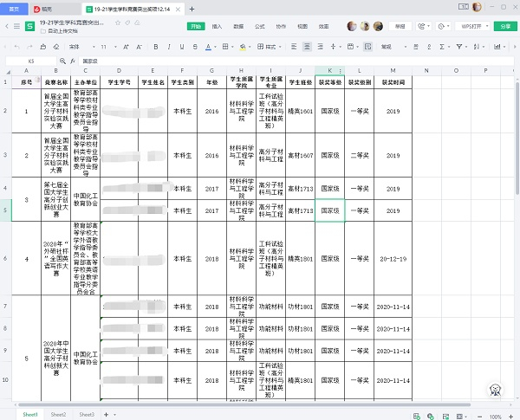Click the history clock icon
The height and width of the screenshot is (420, 520).
441,26
